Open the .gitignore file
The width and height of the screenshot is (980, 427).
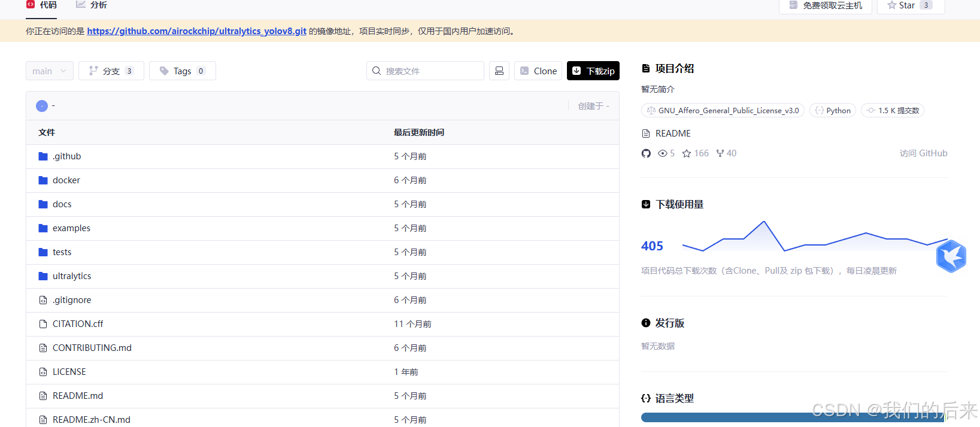(72, 300)
